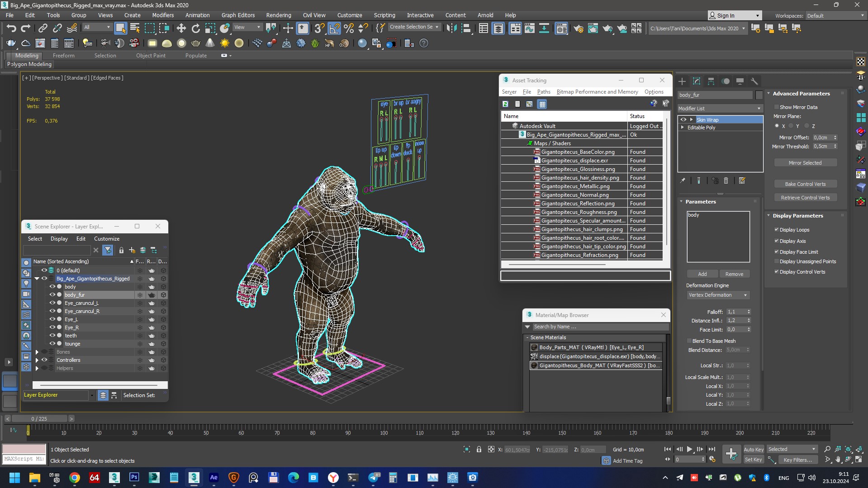Open Select by Name list icon
The width and height of the screenshot is (868, 488).
coord(135,28)
